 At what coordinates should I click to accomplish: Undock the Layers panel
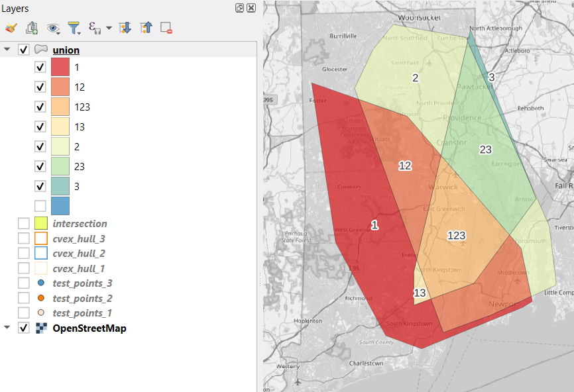239,8
